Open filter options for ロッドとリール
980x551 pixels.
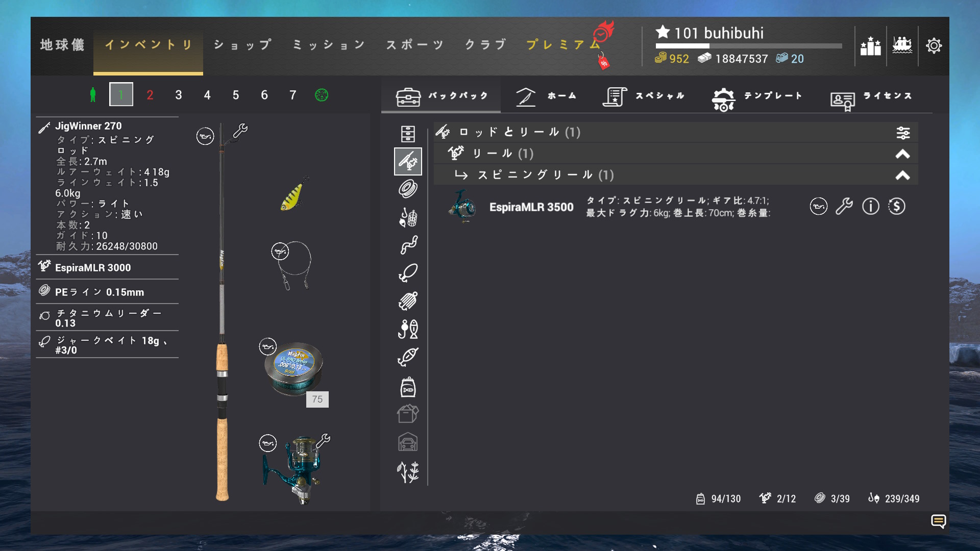tap(903, 133)
